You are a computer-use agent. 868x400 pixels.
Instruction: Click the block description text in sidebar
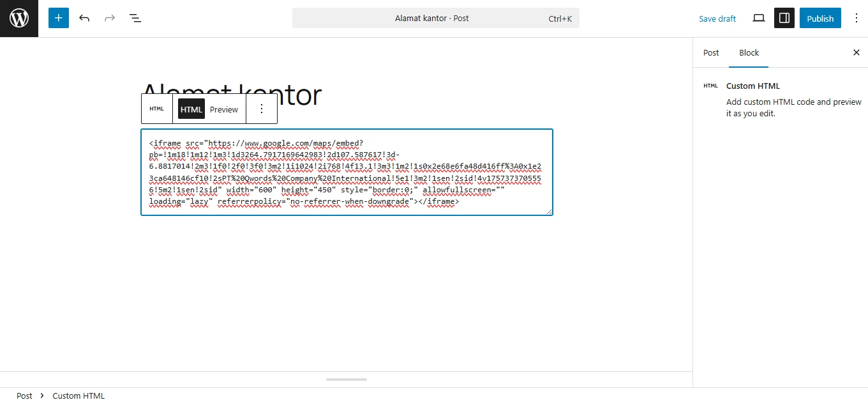click(794, 107)
